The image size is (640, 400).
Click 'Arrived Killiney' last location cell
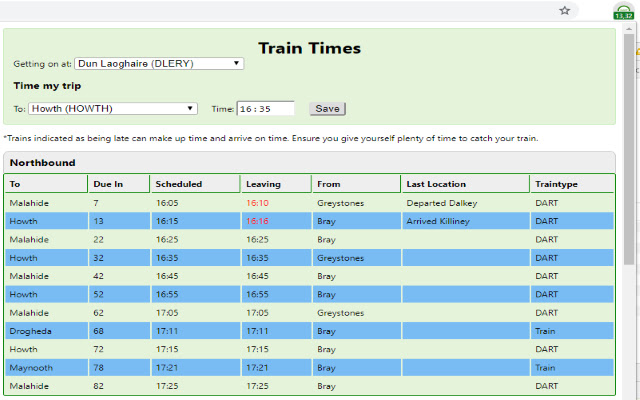[438, 221]
